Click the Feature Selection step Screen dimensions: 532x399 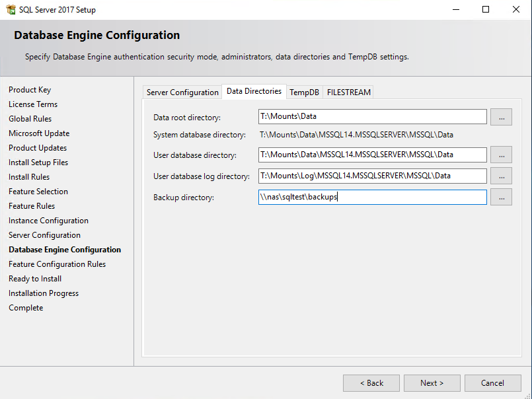coord(38,192)
